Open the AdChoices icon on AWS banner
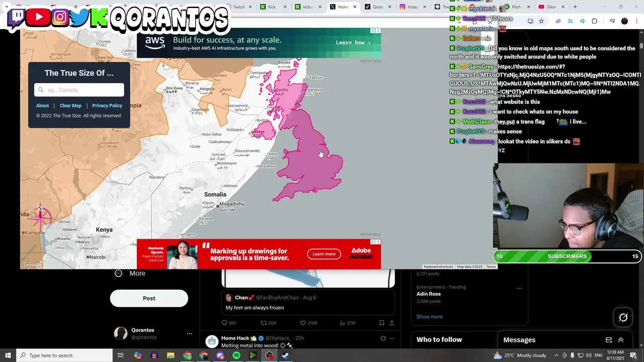Viewport: 644px width, 362px height. point(373,31)
